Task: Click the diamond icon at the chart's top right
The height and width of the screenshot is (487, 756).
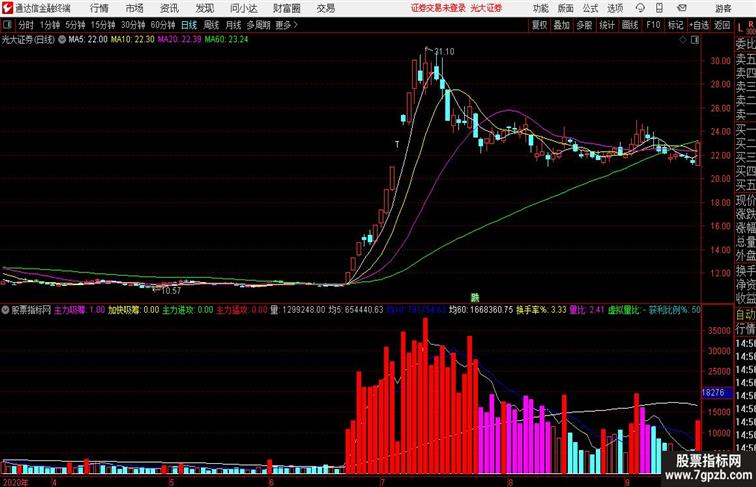Action: (683, 40)
